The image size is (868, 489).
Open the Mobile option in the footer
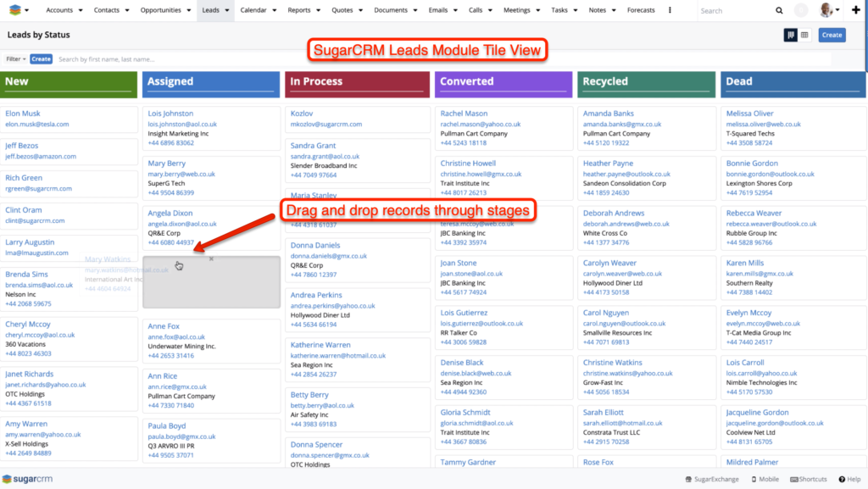765,479
